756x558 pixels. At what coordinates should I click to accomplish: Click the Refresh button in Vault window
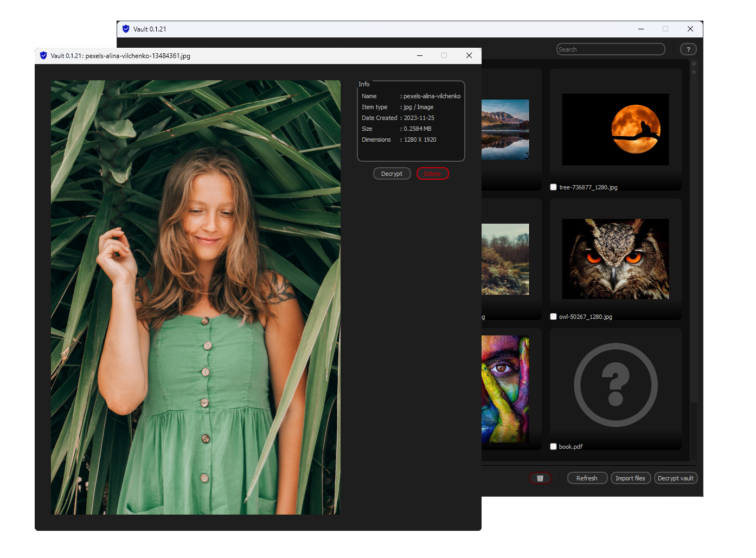click(587, 478)
